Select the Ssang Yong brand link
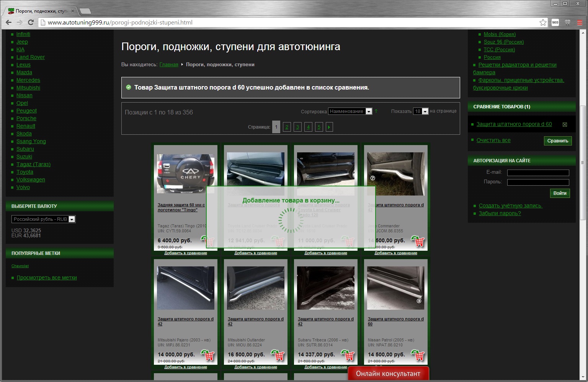Image resolution: width=588 pixels, height=382 pixels. tap(31, 141)
